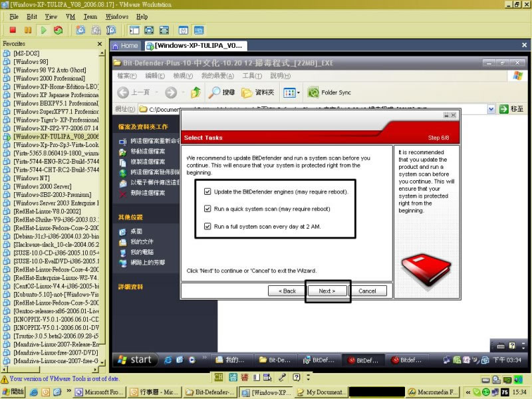Click the Quick Switch mode toolbar icon
Image resolution: width=532 pixels, height=399 pixels.
point(149,30)
